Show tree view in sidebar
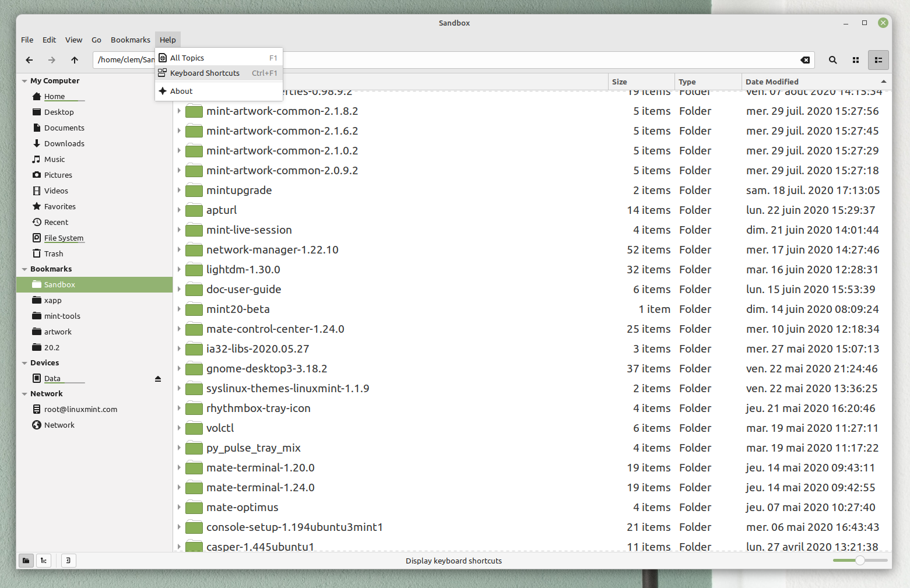Viewport: 910px width, 588px height. (44, 561)
